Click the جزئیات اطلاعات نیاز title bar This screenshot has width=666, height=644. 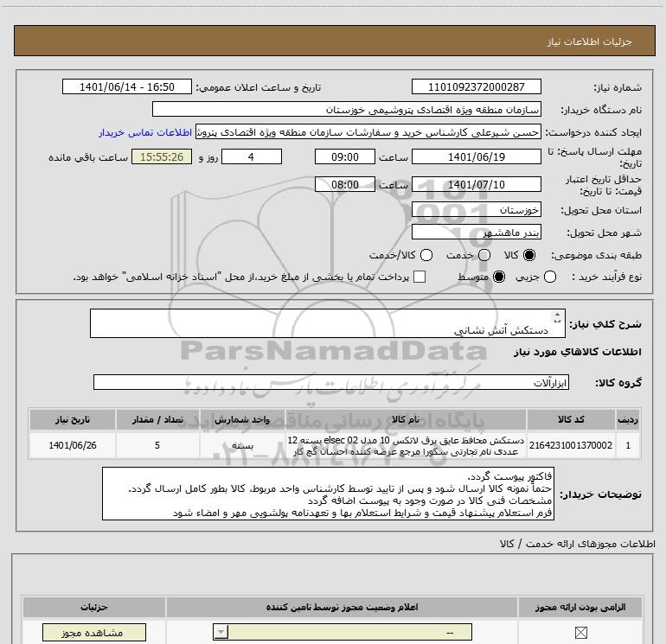pos(335,41)
